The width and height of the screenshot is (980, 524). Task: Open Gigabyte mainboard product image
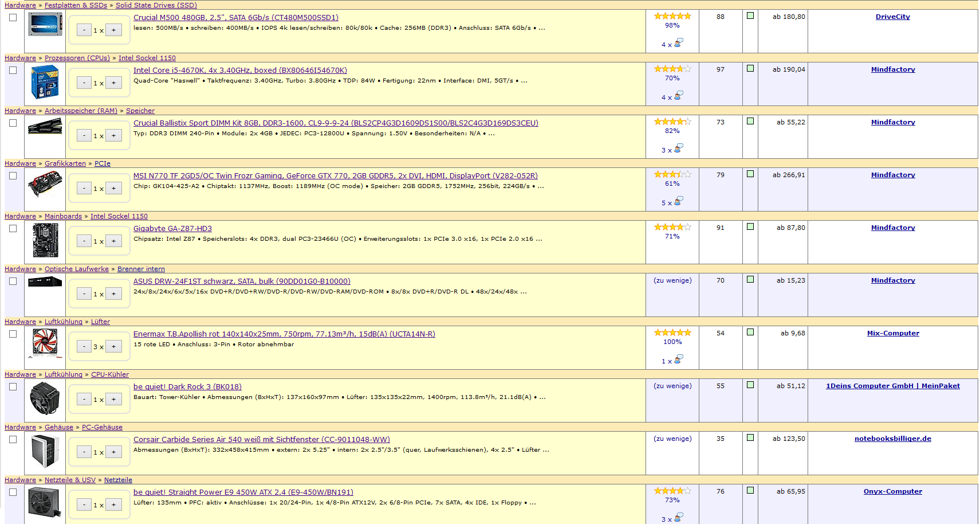coord(45,240)
